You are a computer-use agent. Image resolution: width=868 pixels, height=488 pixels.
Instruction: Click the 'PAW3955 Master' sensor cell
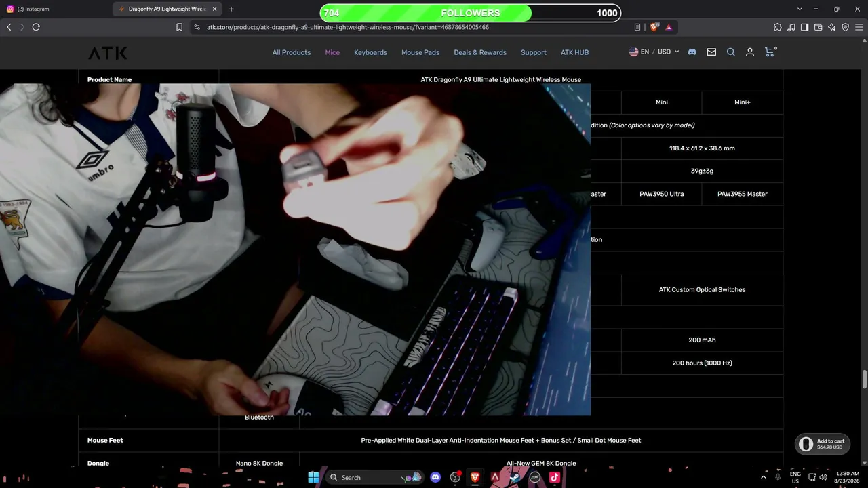tap(743, 194)
